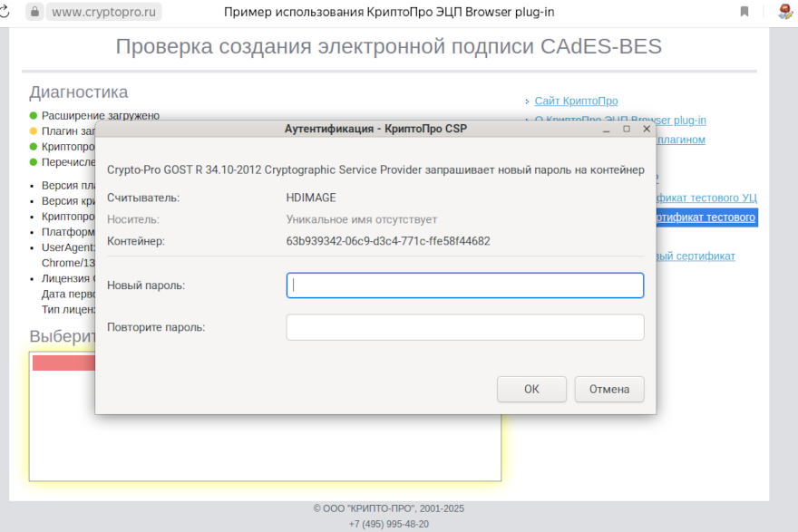The image size is (798, 532).
Task: Click the highlighted сертификат тестового link
Action: coord(707,218)
